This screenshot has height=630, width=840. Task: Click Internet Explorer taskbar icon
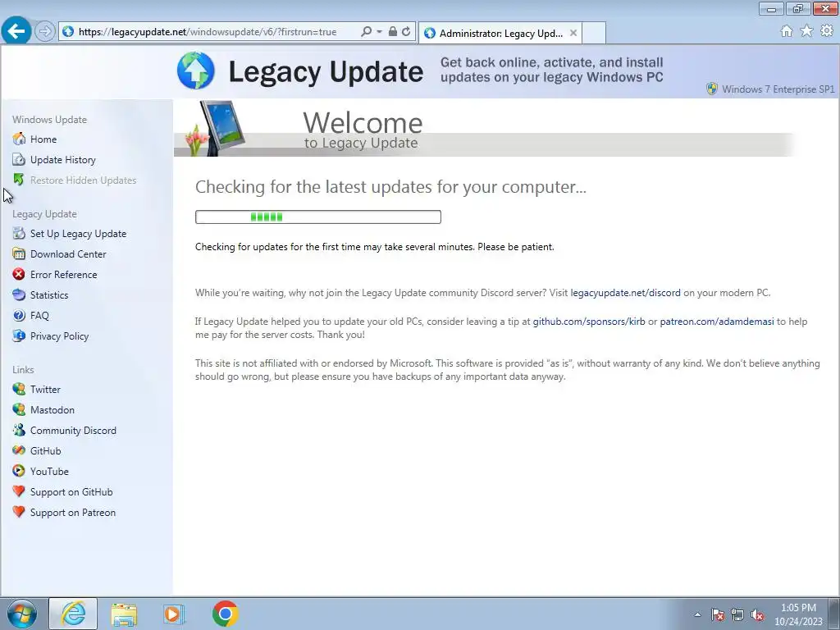pyautogui.click(x=73, y=614)
